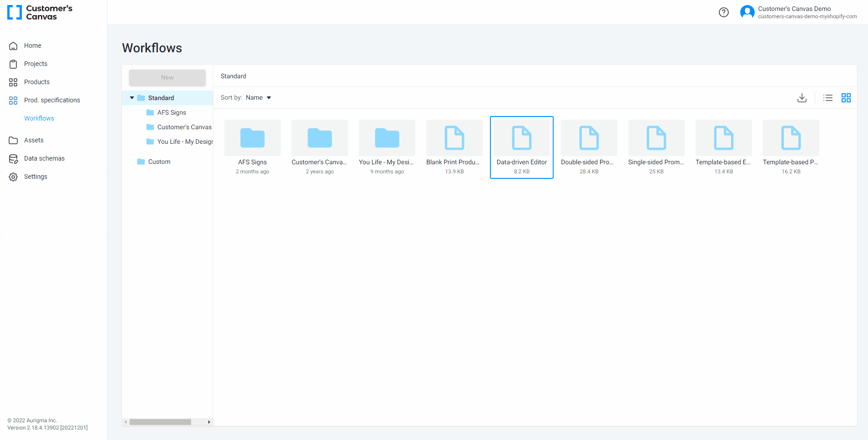Click the "2 years ago" date text
This screenshot has height=440, width=868.
(x=320, y=172)
